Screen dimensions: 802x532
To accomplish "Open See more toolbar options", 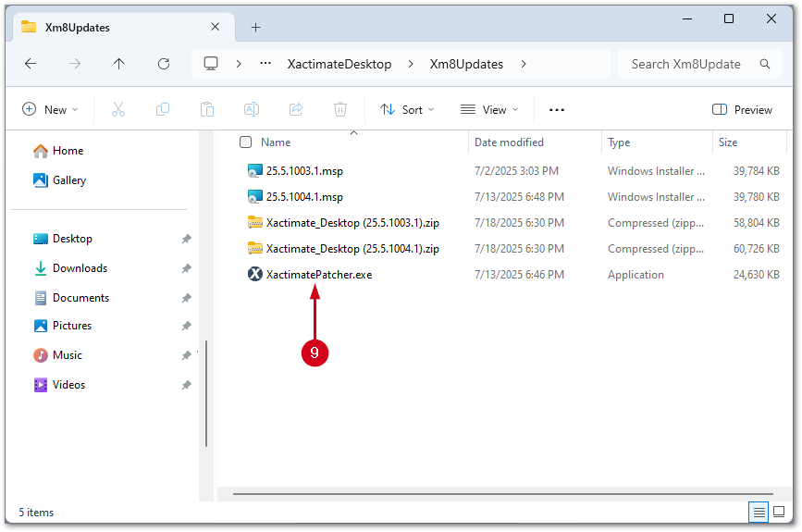I will [x=557, y=109].
